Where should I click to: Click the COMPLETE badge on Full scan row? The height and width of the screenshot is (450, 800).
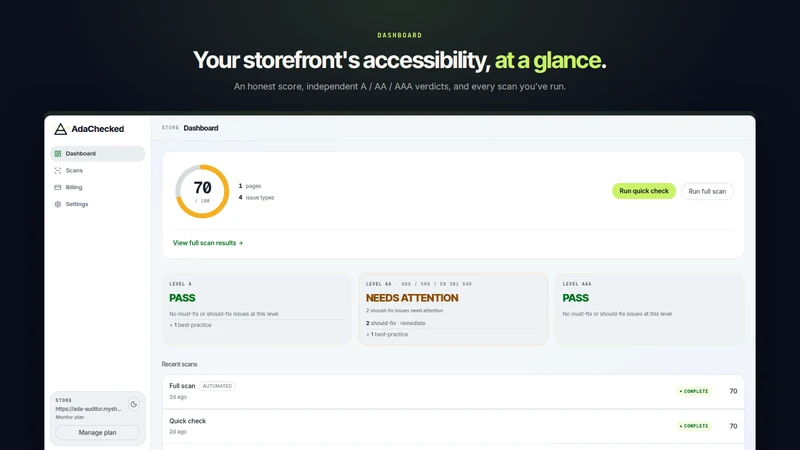tap(694, 391)
